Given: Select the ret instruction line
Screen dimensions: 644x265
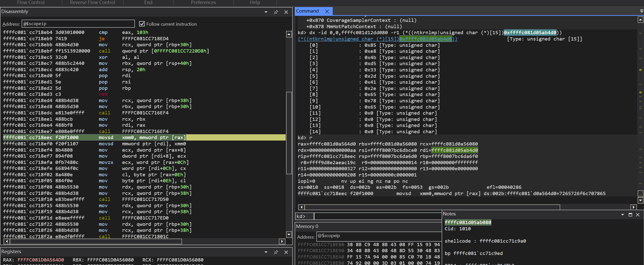Looking at the screenshot, I should tap(144, 94).
